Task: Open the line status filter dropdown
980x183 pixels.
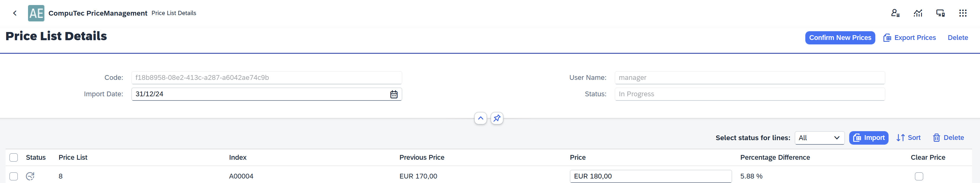Action: pos(820,138)
